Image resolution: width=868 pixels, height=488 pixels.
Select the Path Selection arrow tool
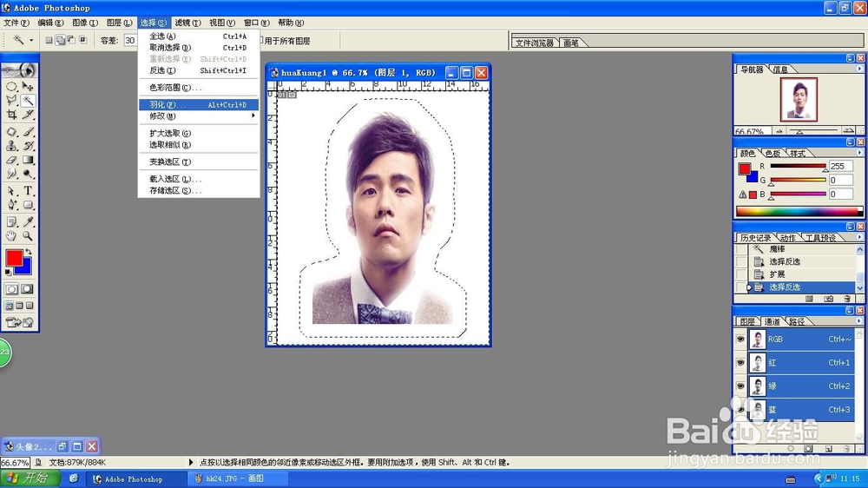pyautogui.click(x=11, y=190)
